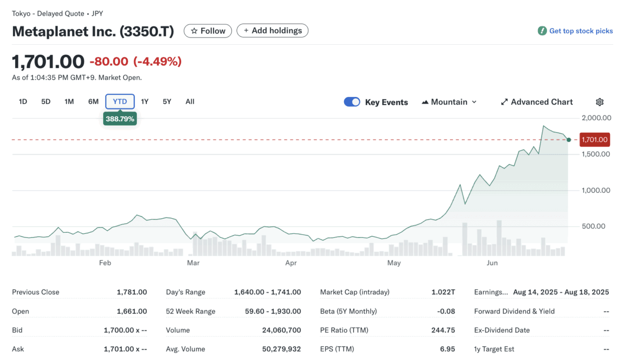Click the 2,000.00 price axis label
The height and width of the screenshot is (364, 625).
point(596,118)
